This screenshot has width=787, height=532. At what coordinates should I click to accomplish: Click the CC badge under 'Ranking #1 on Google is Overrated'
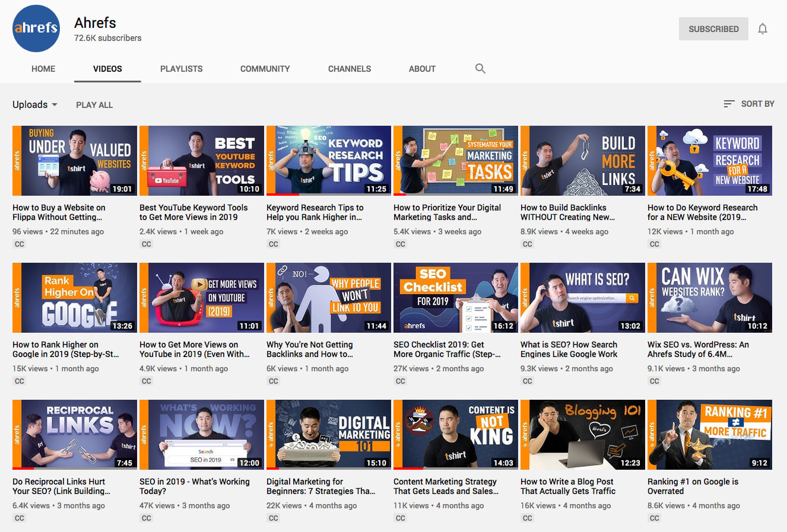[654, 518]
